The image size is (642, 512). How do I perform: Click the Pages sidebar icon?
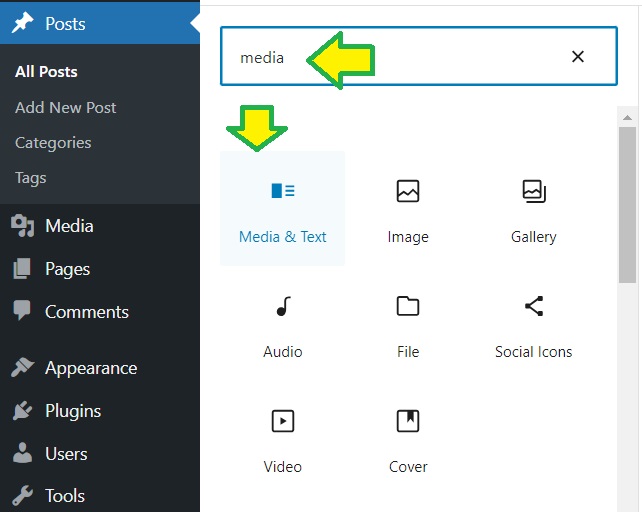point(22,269)
